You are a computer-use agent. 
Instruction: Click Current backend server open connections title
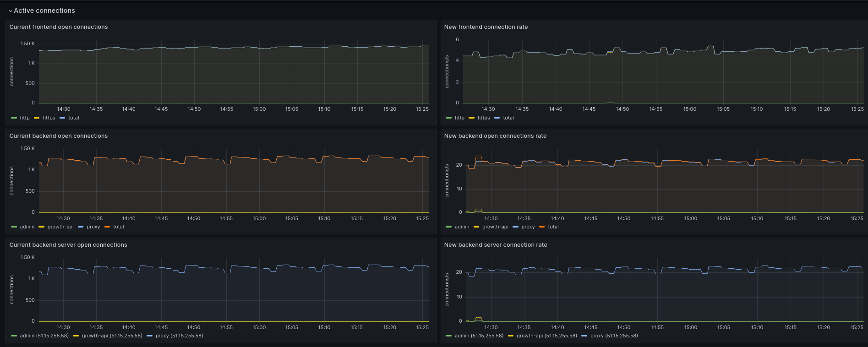click(68, 245)
